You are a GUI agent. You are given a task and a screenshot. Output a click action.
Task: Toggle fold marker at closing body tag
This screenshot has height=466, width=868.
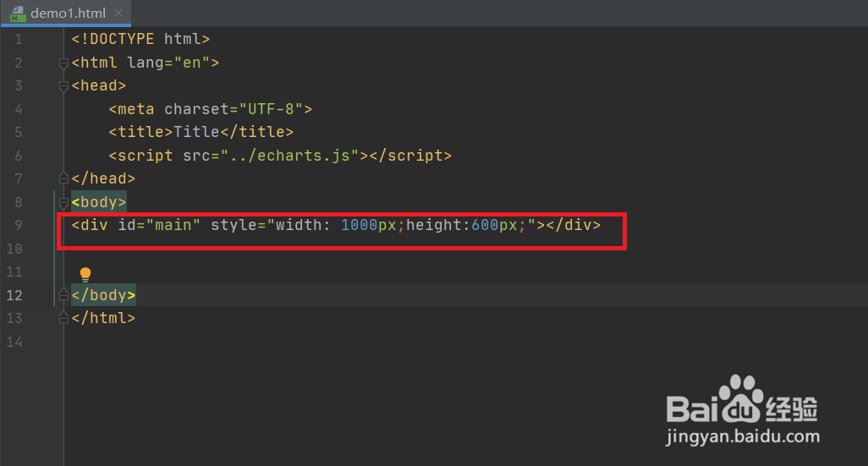point(63,294)
